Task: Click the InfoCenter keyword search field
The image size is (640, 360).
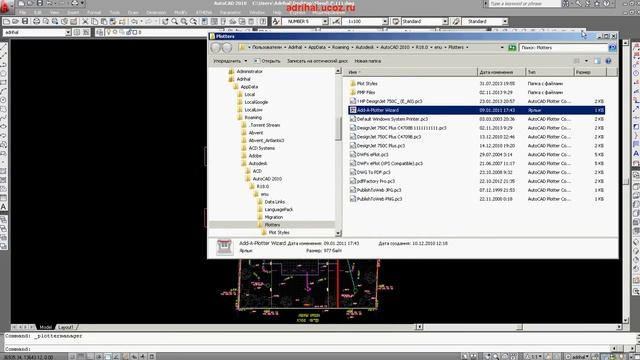Action: 524,4
